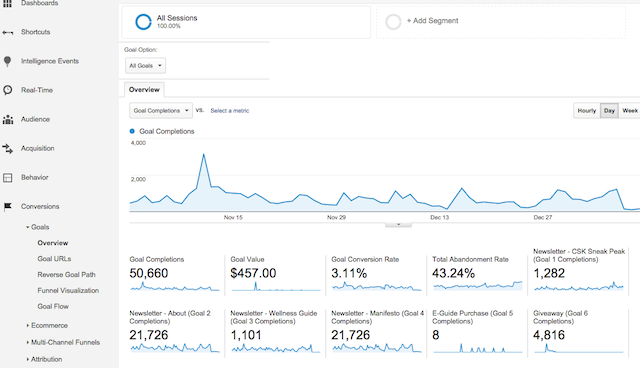Open the All Goals dropdown
Image resolution: width=640 pixels, height=368 pixels.
point(145,66)
